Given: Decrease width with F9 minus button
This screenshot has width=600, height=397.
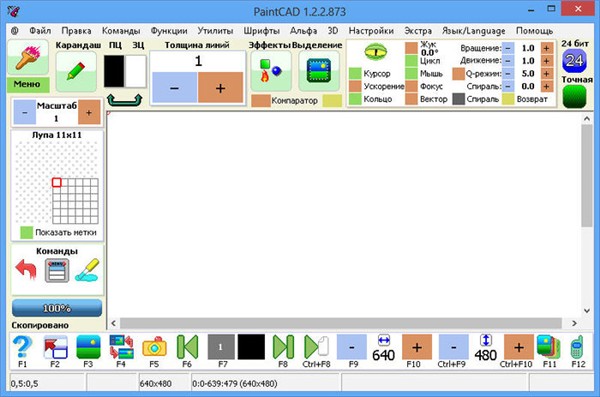Looking at the screenshot, I should (352, 347).
